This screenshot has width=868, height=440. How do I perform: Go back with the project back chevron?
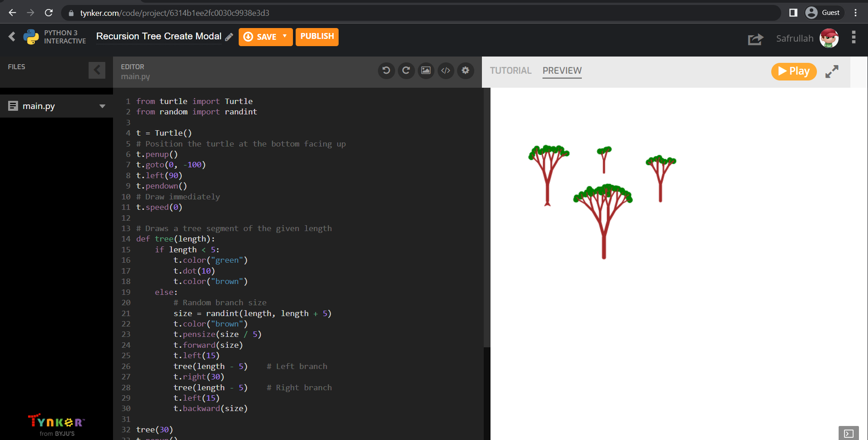pyautogui.click(x=12, y=37)
